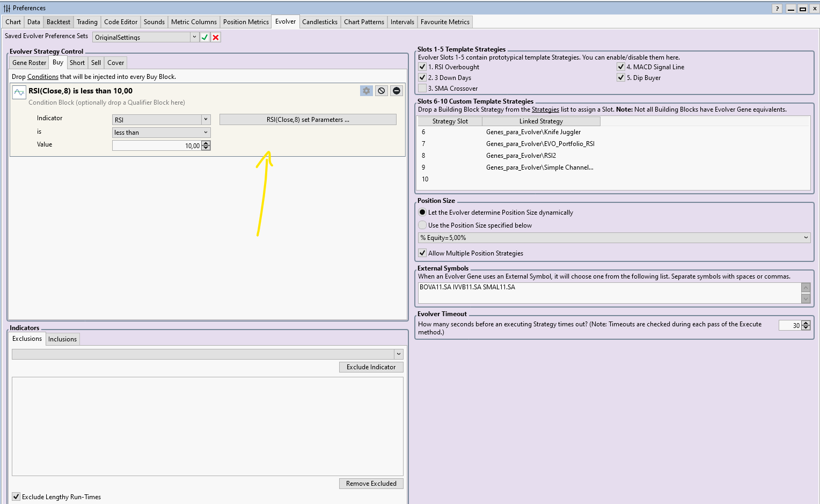The image size is (820, 504).
Task: Click the green checkmark save preference set icon
Action: click(204, 37)
